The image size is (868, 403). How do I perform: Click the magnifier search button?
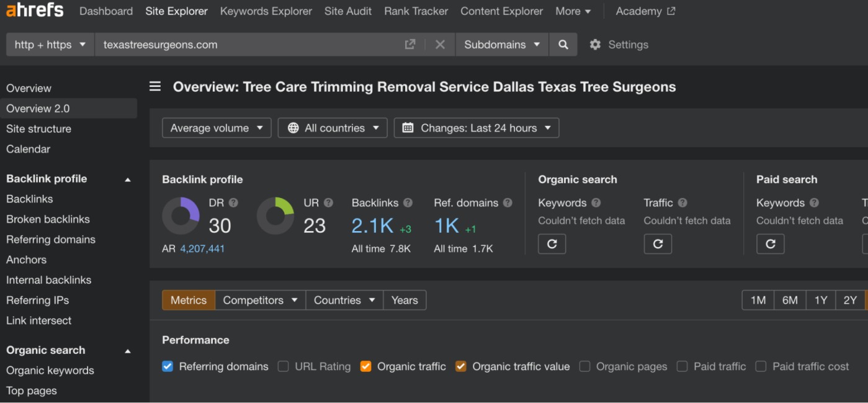[x=563, y=45]
